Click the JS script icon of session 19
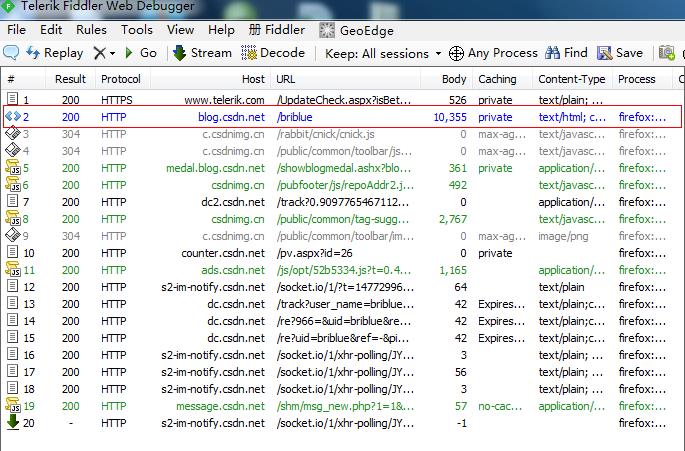Image resolution: width=685 pixels, height=451 pixels. (x=13, y=405)
